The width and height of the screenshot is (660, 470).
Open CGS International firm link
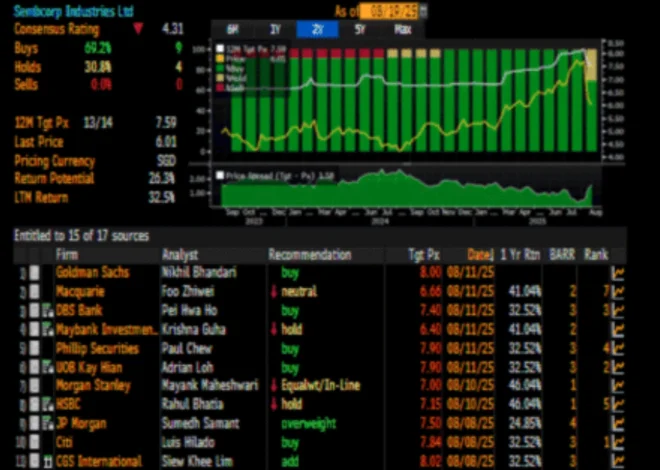(99, 461)
